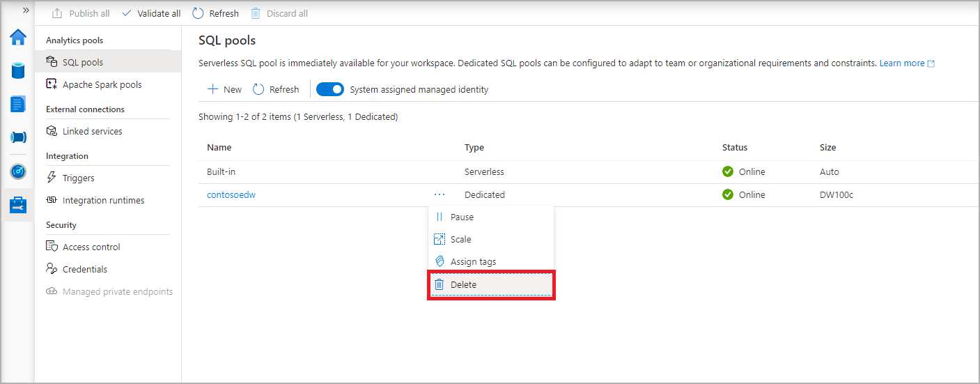
Task: Follow the Learn more link
Action: tap(902, 63)
